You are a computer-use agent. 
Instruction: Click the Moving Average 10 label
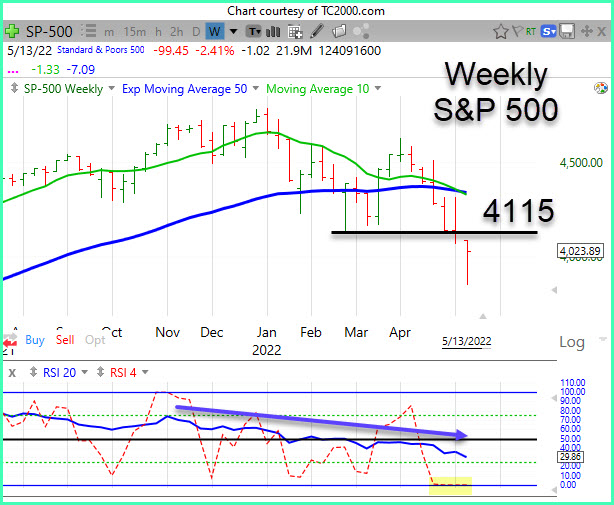(x=318, y=88)
